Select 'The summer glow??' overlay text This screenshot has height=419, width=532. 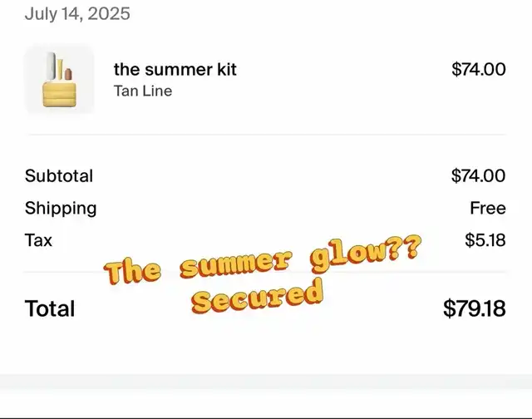coord(263,260)
